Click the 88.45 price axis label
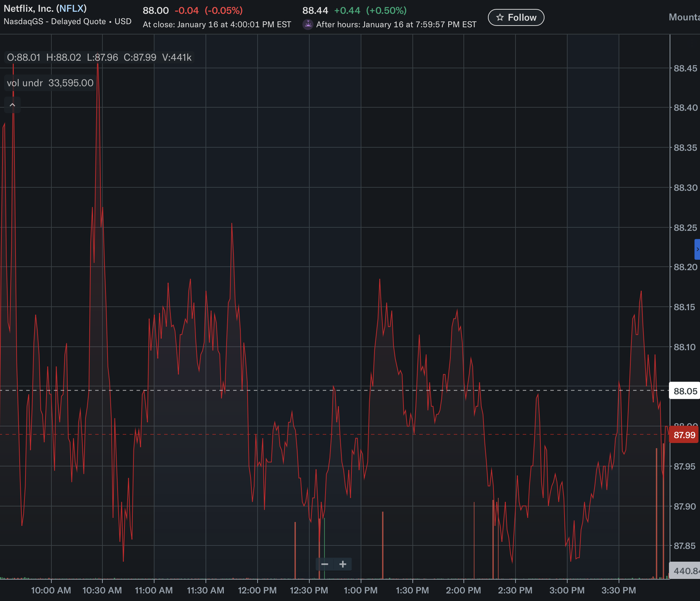Viewport: 700px width, 601px height. [685, 68]
